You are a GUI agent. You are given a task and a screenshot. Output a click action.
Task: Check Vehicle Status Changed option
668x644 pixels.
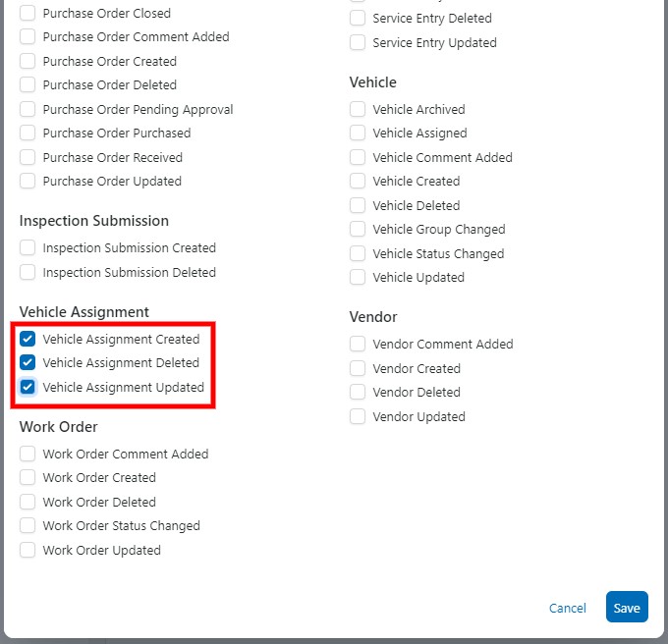coord(358,253)
